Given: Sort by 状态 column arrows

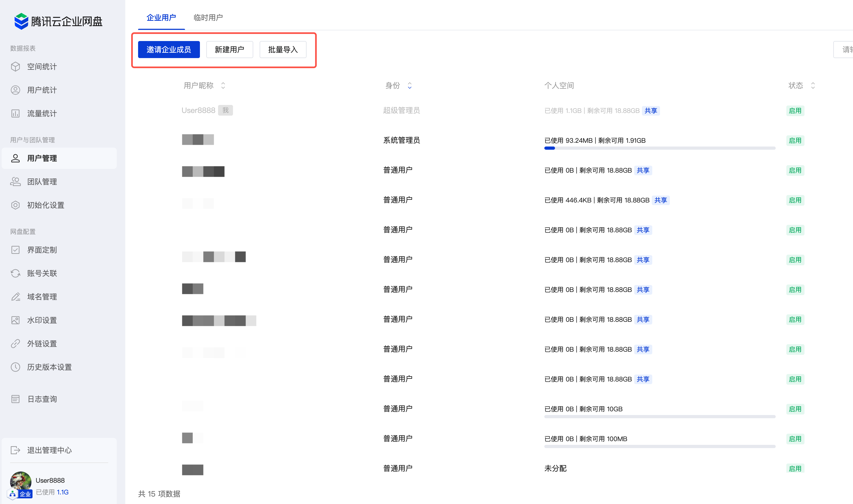Looking at the screenshot, I should tap(812, 86).
